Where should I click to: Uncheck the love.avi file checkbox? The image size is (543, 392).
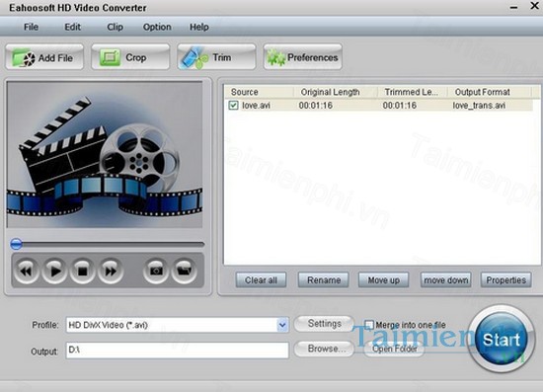click(233, 106)
